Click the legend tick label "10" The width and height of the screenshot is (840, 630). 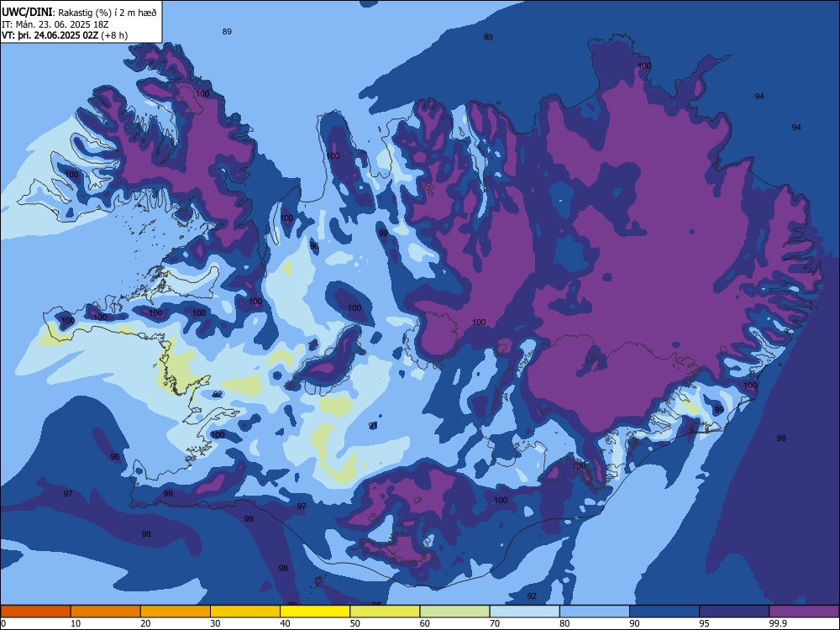(76, 623)
